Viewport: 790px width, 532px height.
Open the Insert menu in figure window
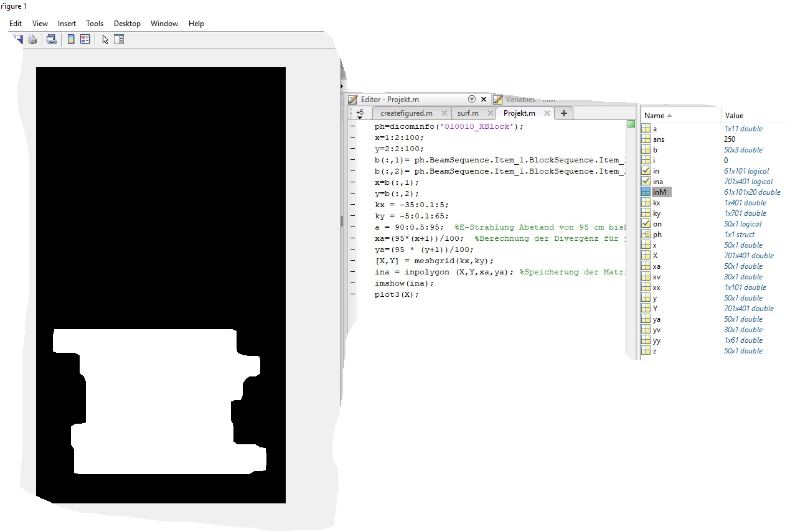(67, 24)
